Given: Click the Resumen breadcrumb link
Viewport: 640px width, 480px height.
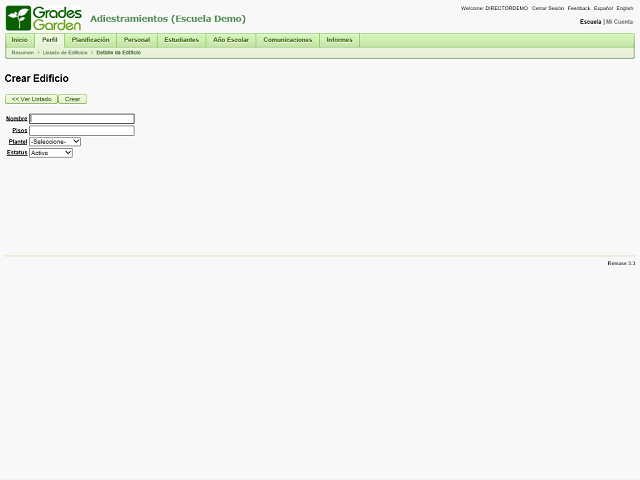Looking at the screenshot, I should (23, 53).
